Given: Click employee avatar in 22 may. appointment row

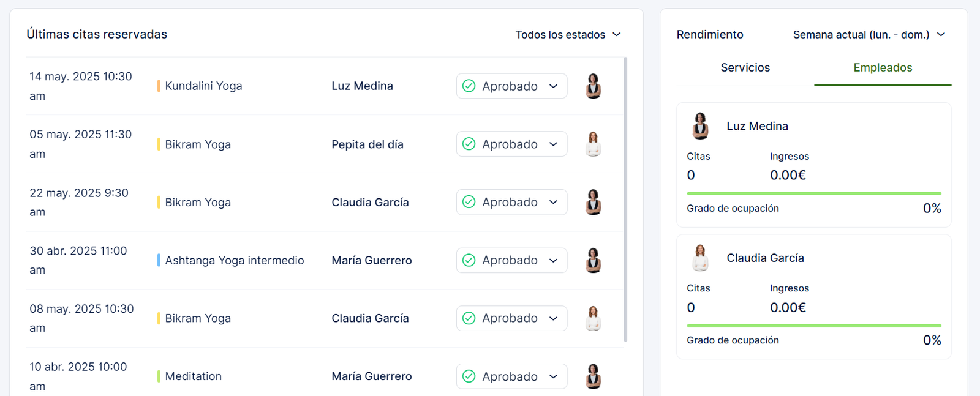Looking at the screenshot, I should tap(593, 203).
